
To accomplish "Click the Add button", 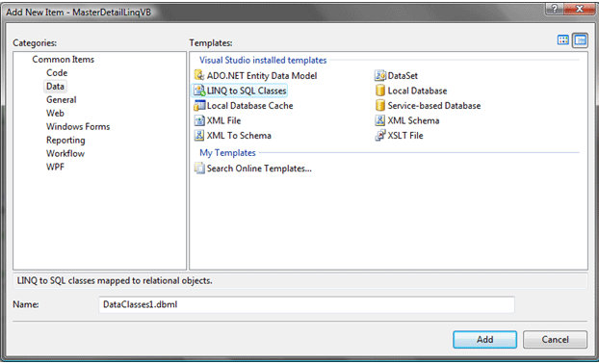I will coord(484,339).
